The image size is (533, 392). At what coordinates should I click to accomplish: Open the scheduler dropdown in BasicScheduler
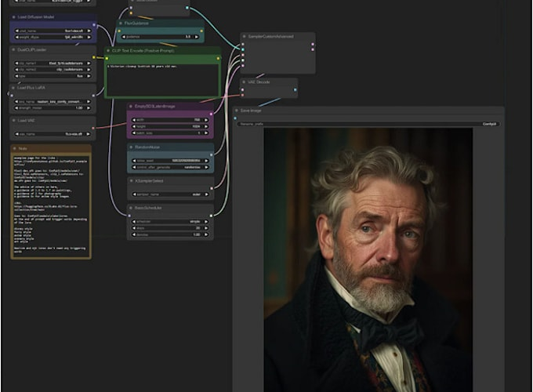coord(170,222)
